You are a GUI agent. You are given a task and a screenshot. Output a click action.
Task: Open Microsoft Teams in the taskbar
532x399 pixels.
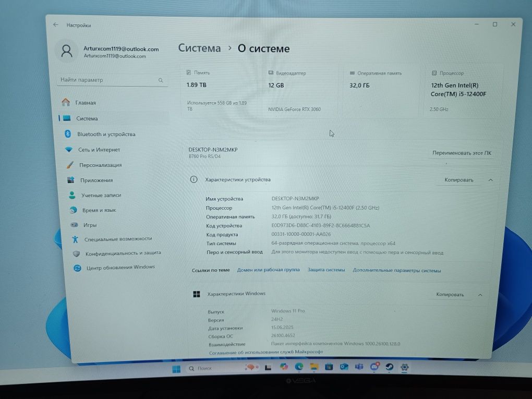[359, 367]
